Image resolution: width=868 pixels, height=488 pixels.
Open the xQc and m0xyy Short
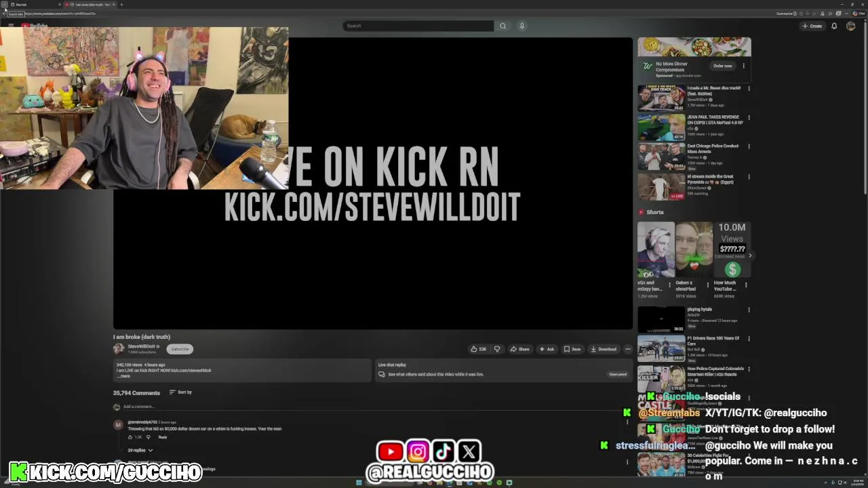coord(656,249)
